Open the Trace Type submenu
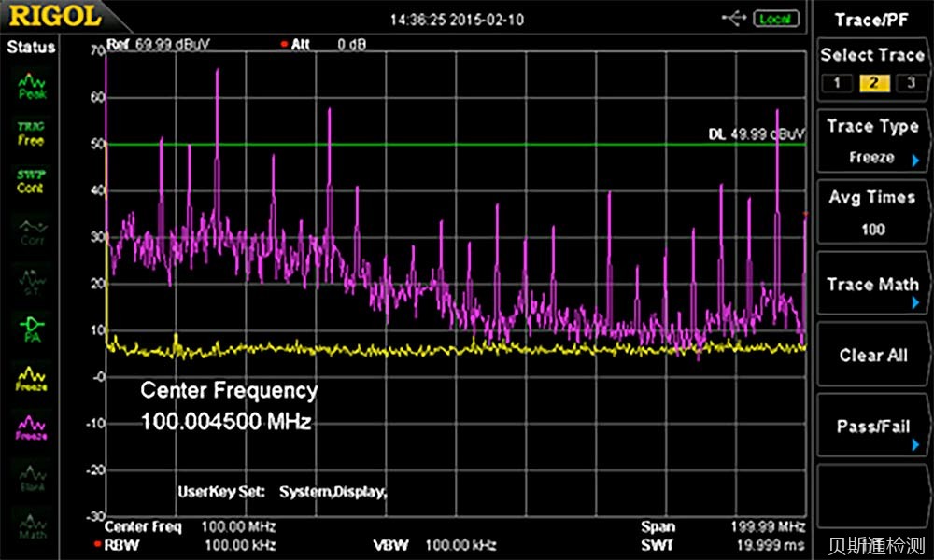934x560 pixels. point(872,141)
